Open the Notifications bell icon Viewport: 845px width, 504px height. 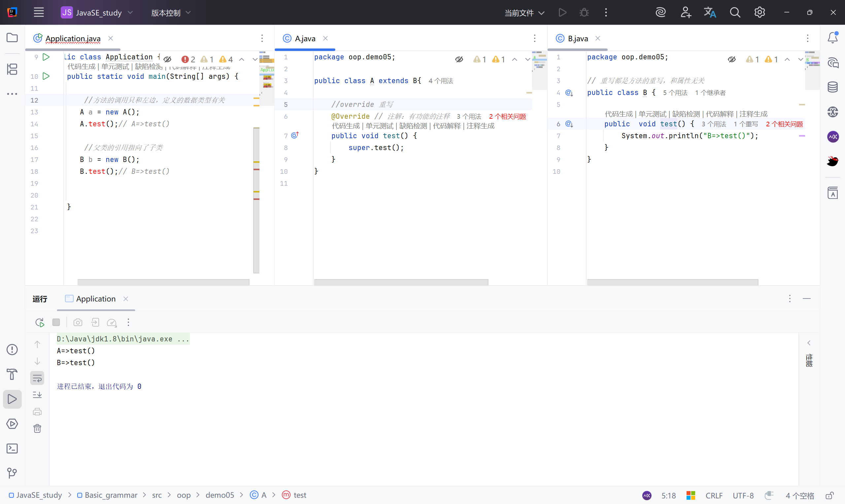tap(832, 38)
